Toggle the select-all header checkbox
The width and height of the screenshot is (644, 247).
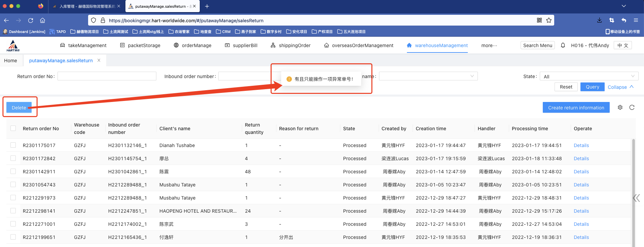[13, 128]
